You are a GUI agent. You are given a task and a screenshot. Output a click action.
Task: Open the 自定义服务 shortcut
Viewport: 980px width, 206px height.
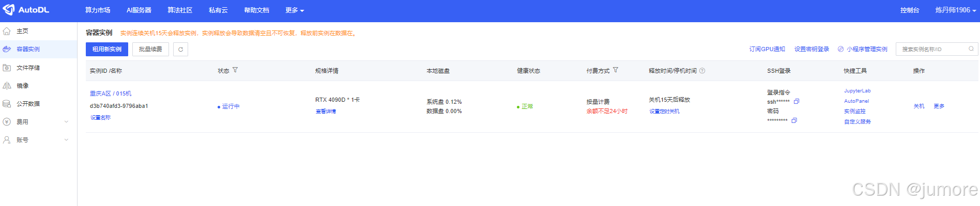pyautogui.click(x=857, y=122)
